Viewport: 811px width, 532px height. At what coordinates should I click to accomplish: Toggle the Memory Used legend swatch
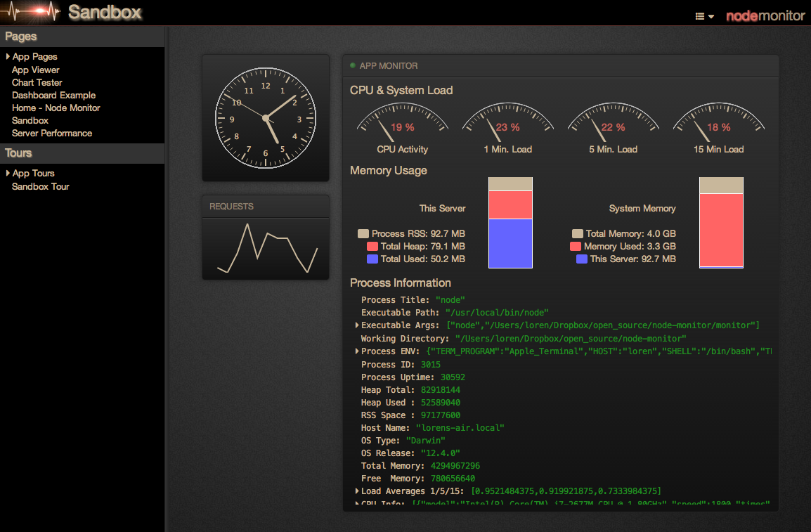coord(575,246)
